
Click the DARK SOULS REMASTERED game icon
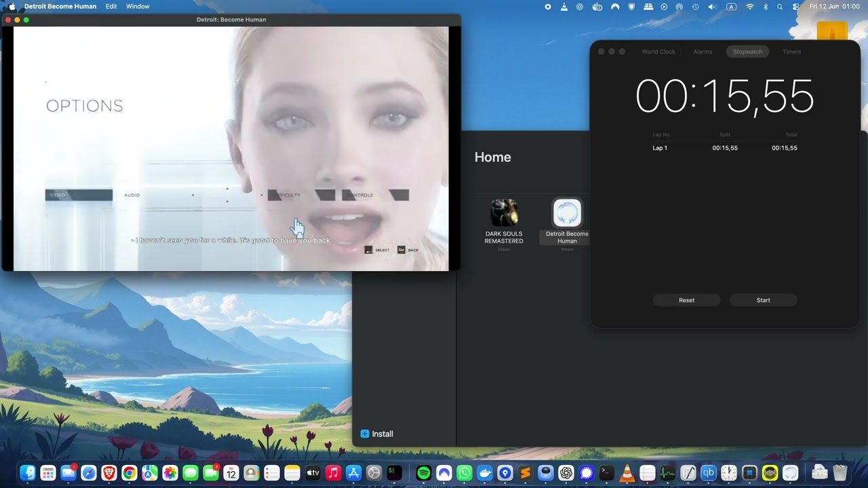[x=504, y=213]
